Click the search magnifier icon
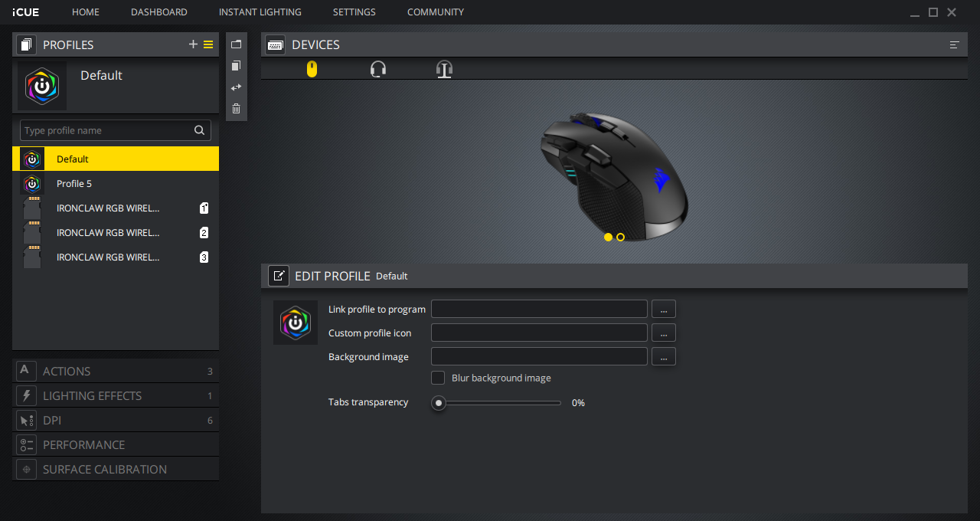This screenshot has width=980, height=521. (x=199, y=130)
